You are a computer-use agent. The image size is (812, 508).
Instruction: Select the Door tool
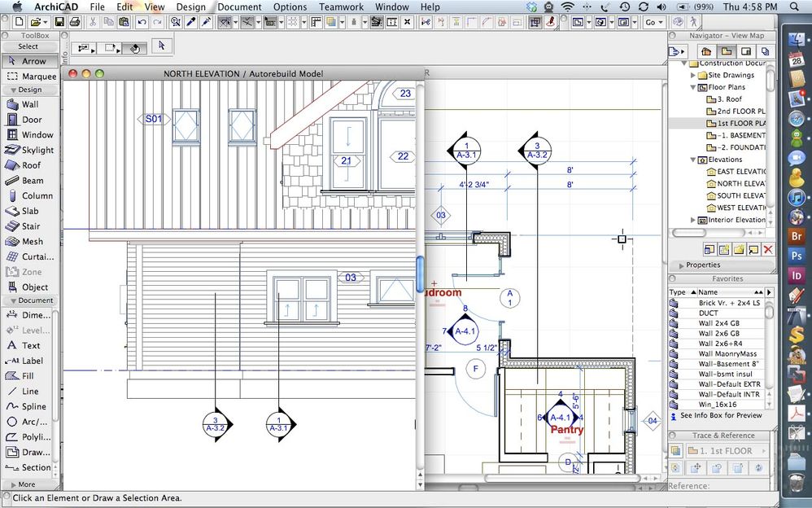28,120
